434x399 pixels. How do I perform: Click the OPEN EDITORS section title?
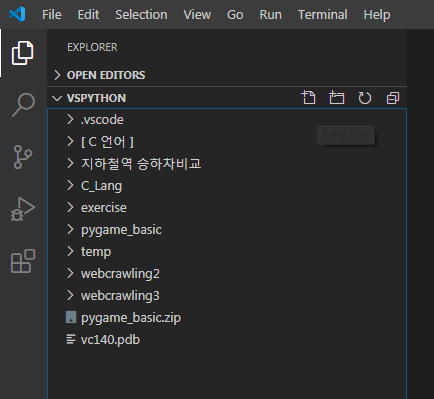[106, 75]
